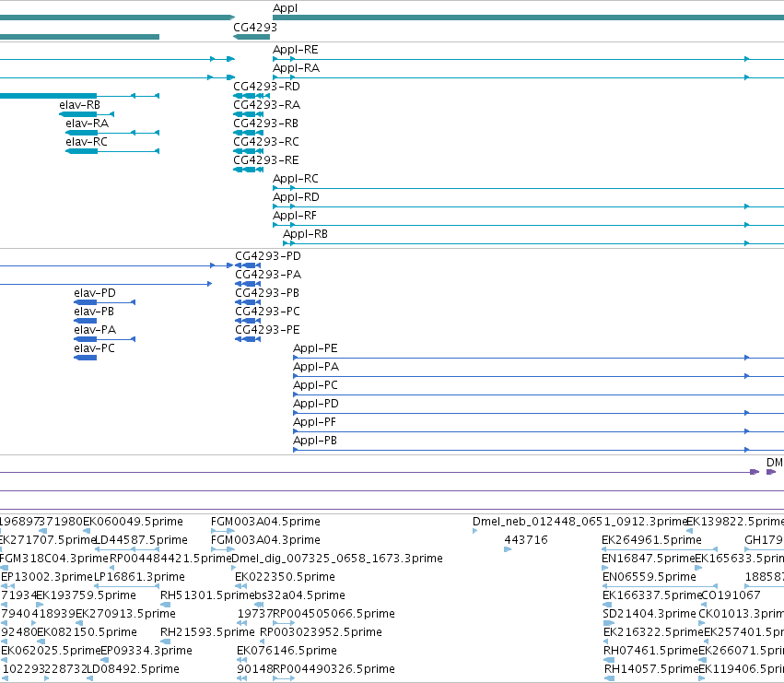Select the bs32a04.5prime EST label

299,596
